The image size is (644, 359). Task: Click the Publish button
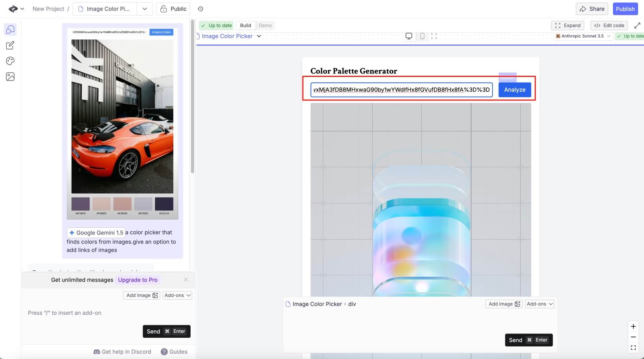[x=625, y=9]
